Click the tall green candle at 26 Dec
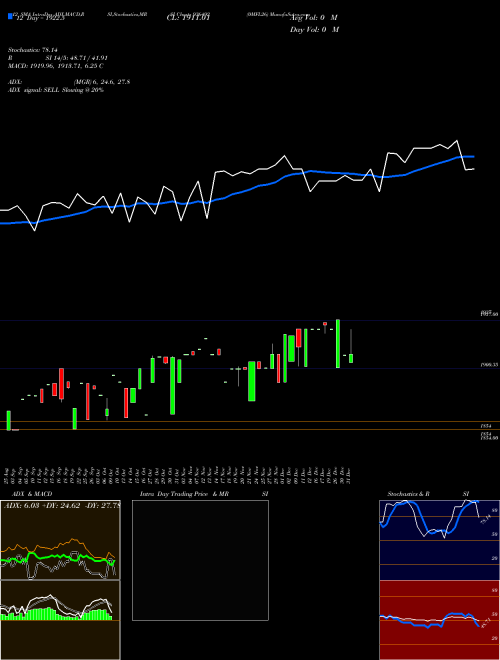500x660 pixels. click(338, 343)
